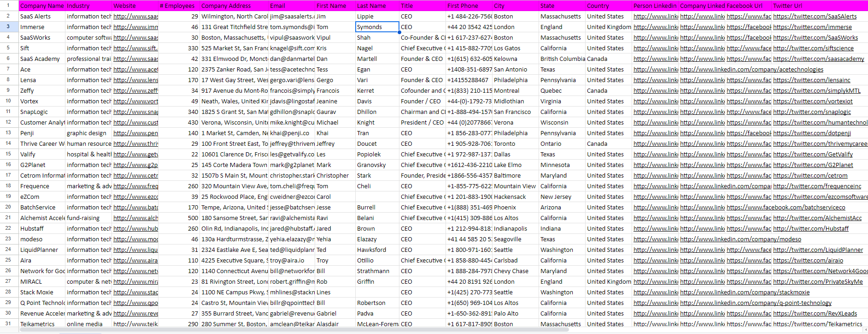Screen dimensions: 868x334
Task: Open the twitter.com/siftscience link
Action: (x=813, y=48)
